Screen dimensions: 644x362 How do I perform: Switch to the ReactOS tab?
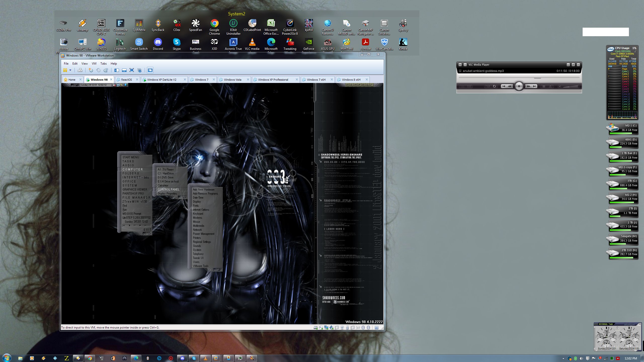tap(127, 80)
